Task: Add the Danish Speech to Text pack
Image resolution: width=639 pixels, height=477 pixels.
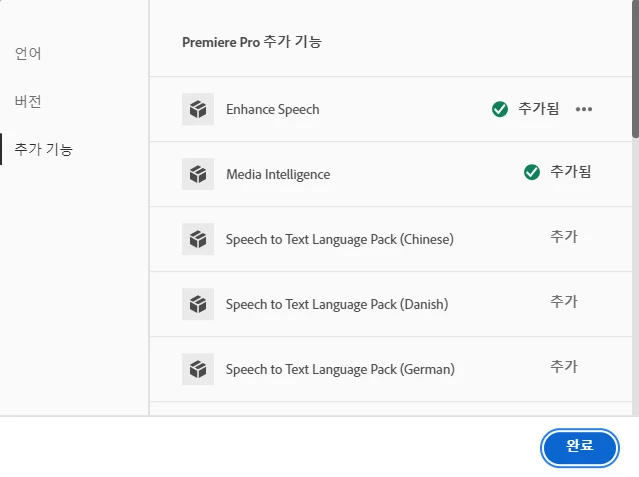Action: [x=564, y=302]
